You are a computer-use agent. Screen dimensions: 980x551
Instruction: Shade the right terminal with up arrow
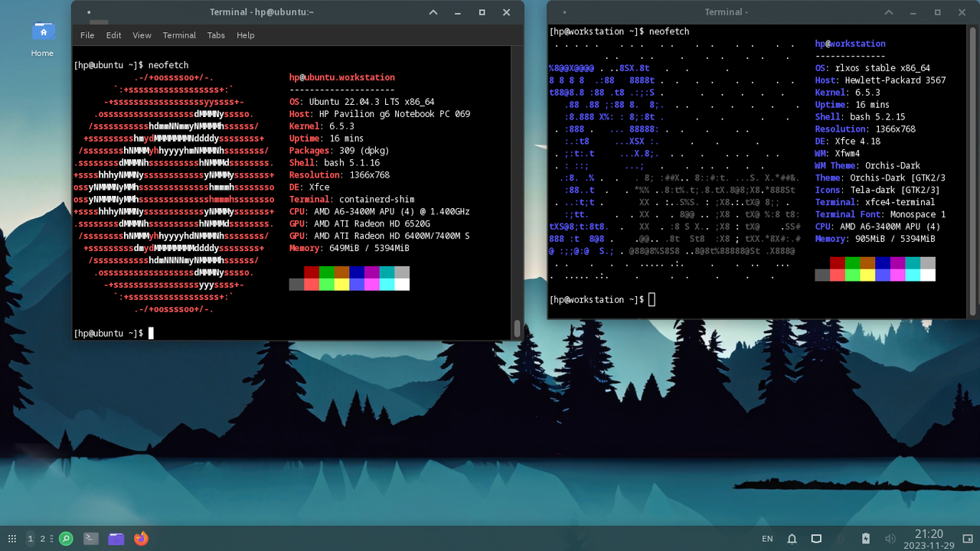point(889,12)
